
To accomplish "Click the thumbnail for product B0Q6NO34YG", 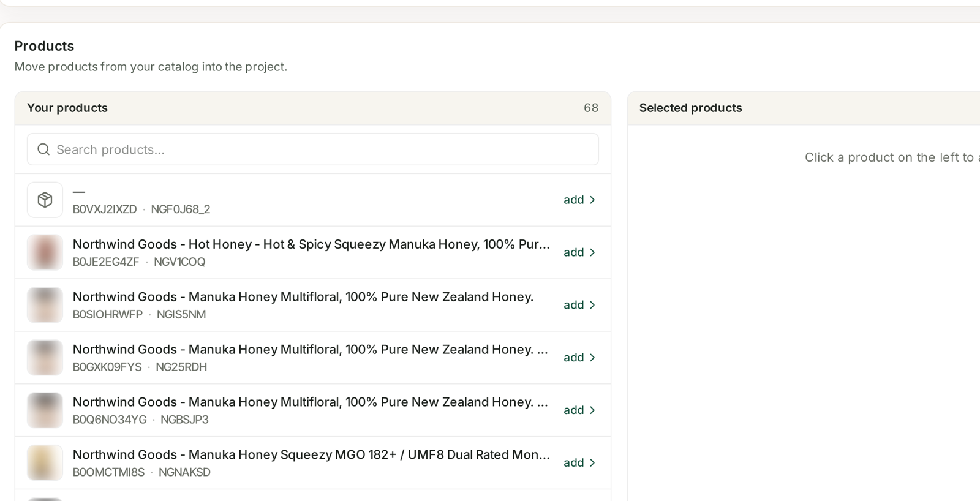I will 45,410.
